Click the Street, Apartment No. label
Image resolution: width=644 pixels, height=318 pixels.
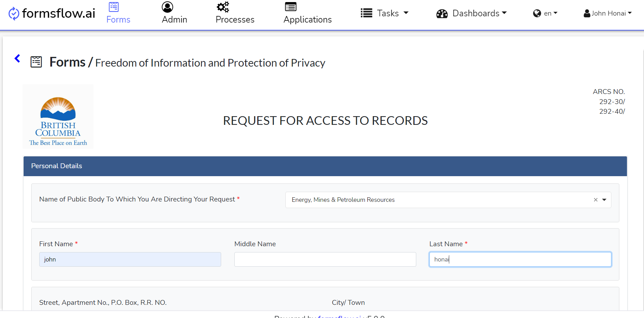103,302
